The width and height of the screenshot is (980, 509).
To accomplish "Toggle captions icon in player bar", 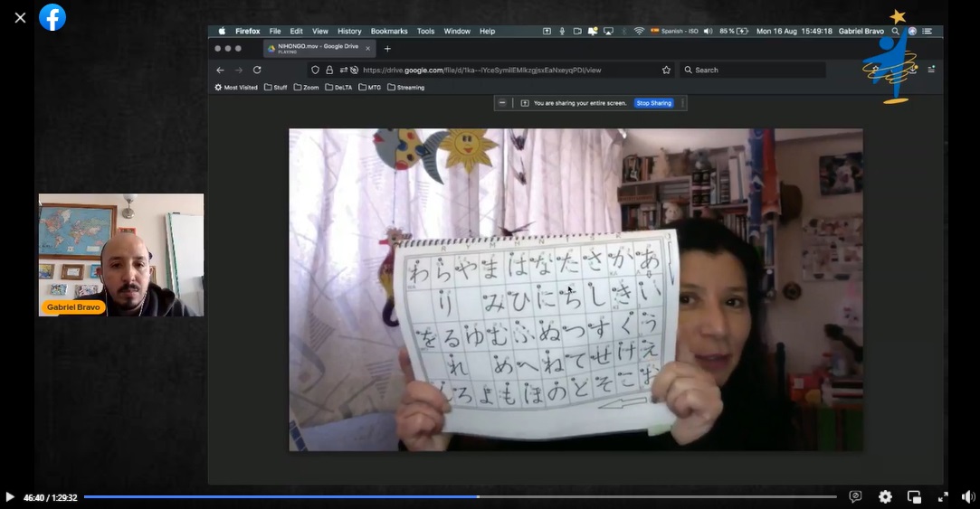I will pyautogui.click(x=855, y=497).
